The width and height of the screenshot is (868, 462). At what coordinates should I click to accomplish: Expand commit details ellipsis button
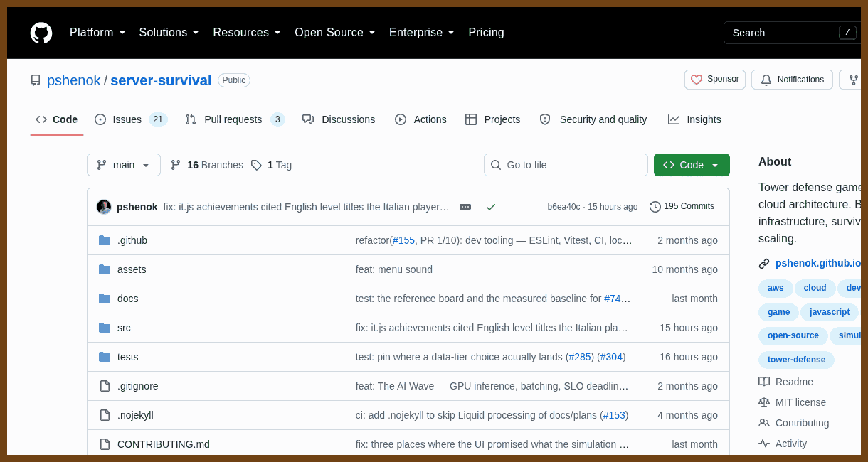coord(465,207)
